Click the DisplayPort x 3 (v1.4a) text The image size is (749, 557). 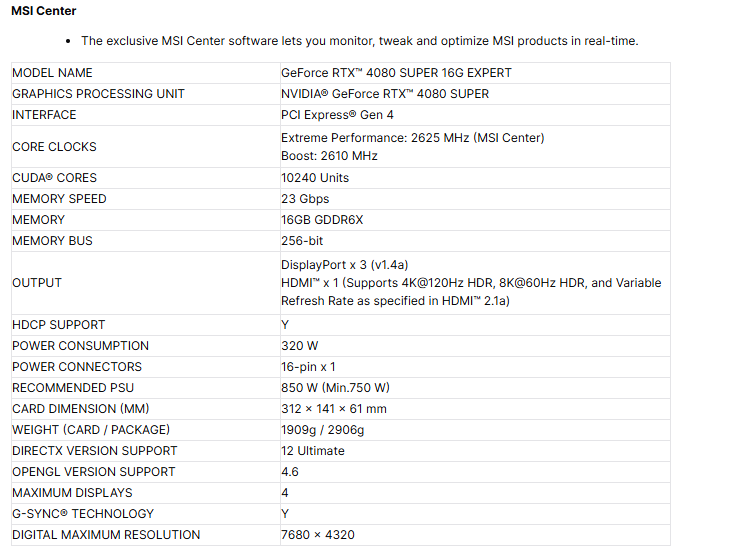pos(344,265)
